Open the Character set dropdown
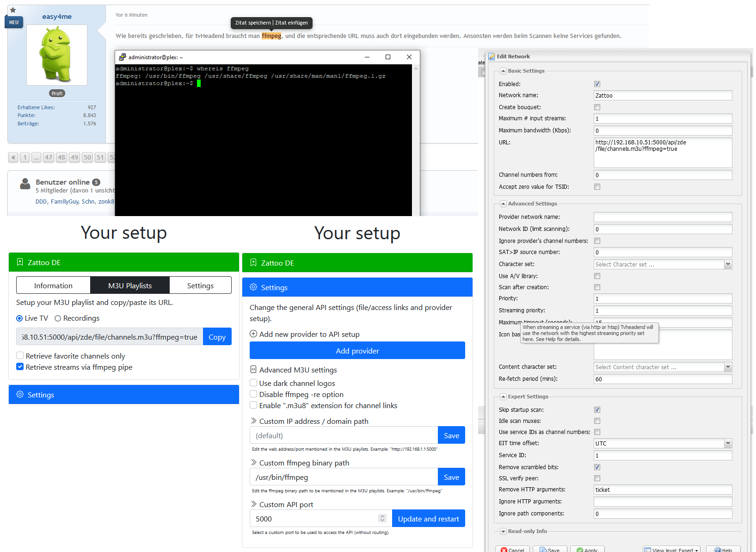This screenshot has height=552, width=756. point(728,264)
